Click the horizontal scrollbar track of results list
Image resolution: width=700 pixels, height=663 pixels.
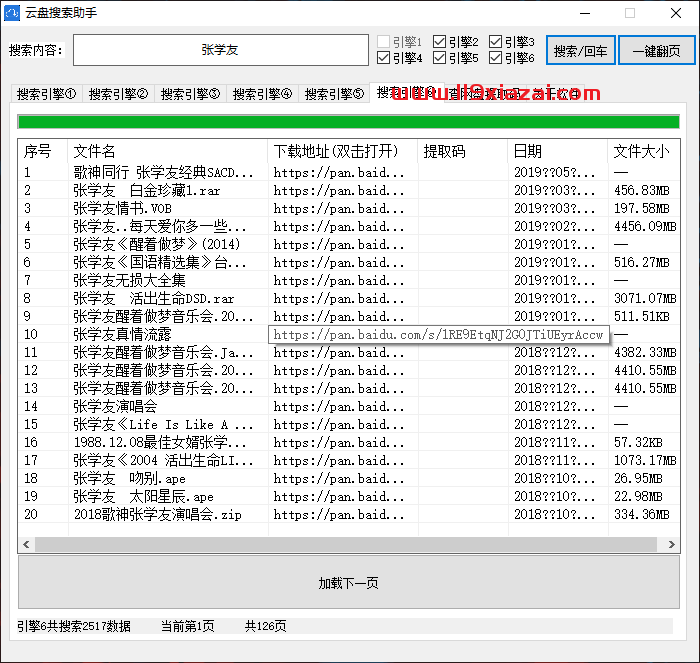click(346, 544)
